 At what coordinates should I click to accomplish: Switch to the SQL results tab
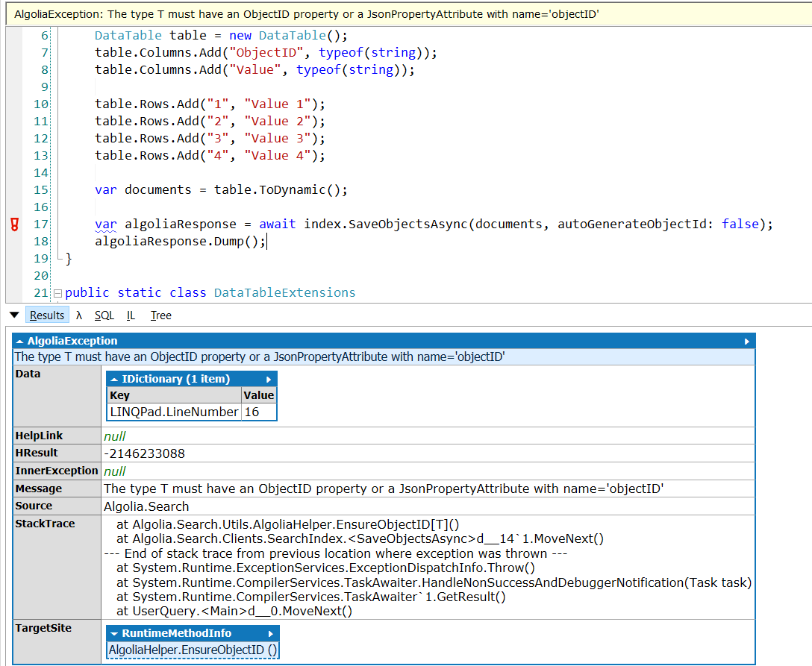click(x=104, y=315)
